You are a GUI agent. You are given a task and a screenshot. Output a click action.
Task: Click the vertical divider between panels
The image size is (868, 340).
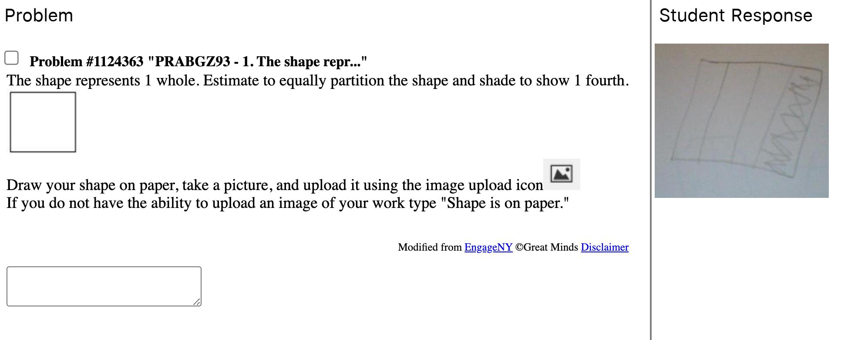point(651,170)
